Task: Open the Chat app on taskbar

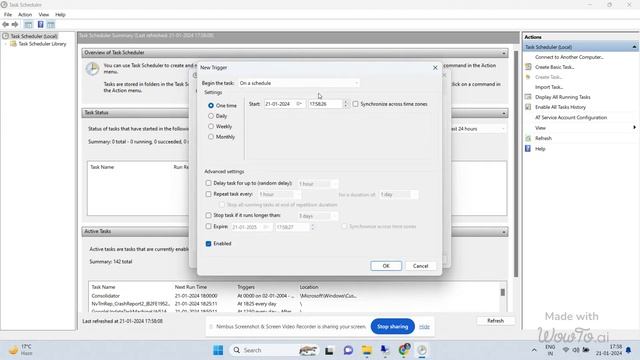Action: [x=348, y=350]
